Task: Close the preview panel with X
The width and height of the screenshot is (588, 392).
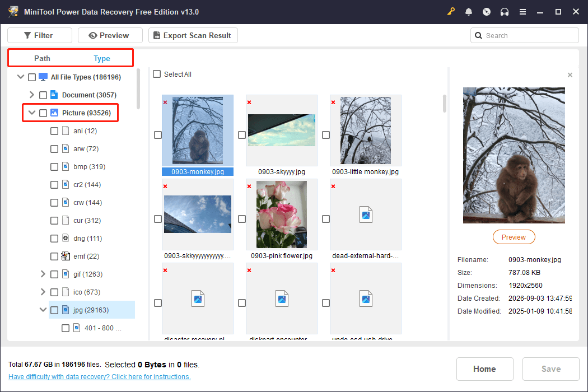Action: point(570,75)
